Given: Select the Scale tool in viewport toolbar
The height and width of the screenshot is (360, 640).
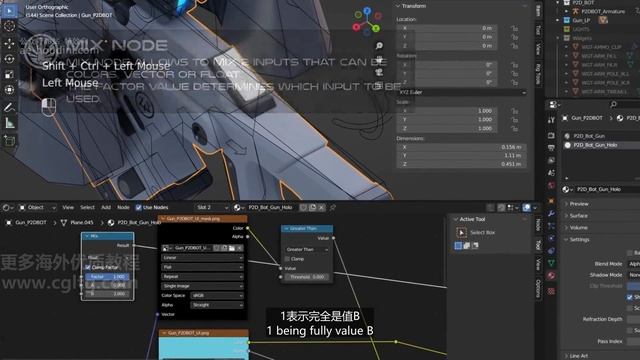Looking at the screenshot, I should click(x=9, y=74).
